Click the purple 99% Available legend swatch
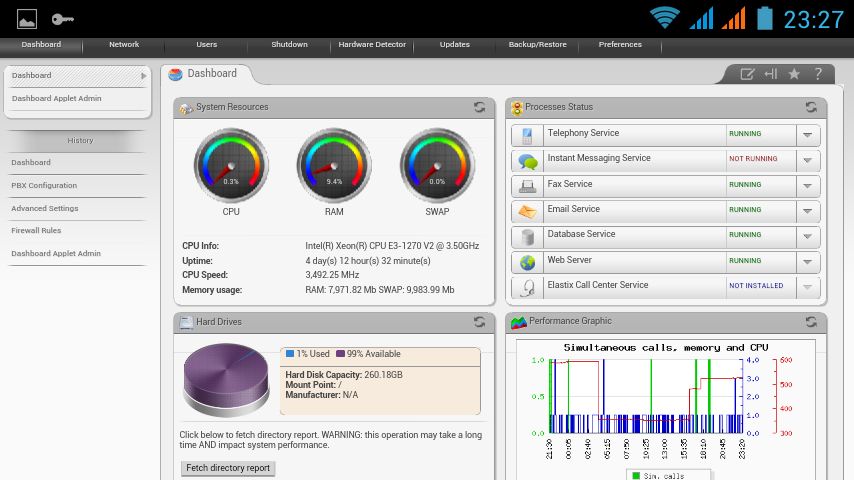The width and height of the screenshot is (854, 480). 340,354
